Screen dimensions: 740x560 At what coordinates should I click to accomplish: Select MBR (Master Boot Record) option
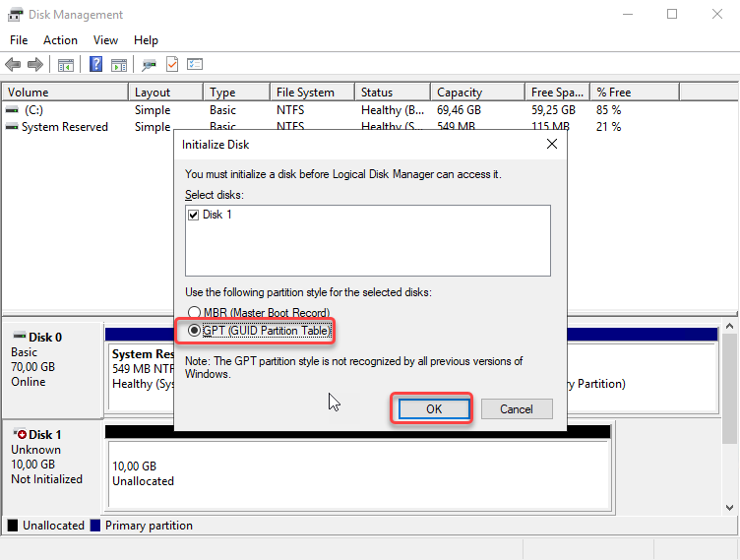tap(194, 313)
